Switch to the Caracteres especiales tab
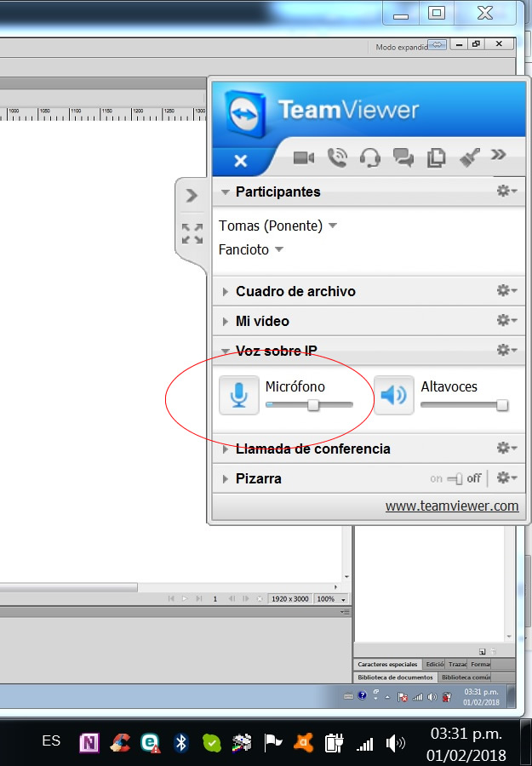 click(x=387, y=664)
